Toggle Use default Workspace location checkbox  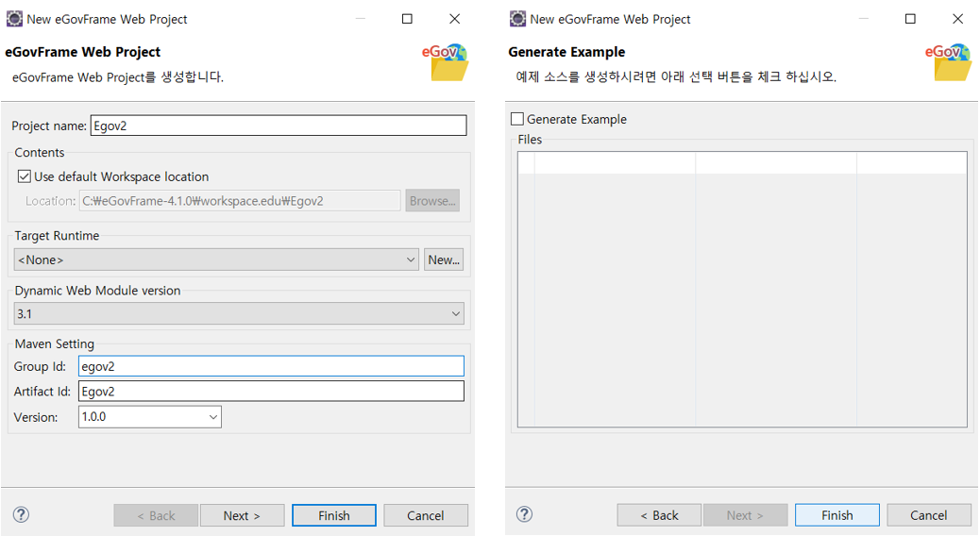(x=25, y=176)
